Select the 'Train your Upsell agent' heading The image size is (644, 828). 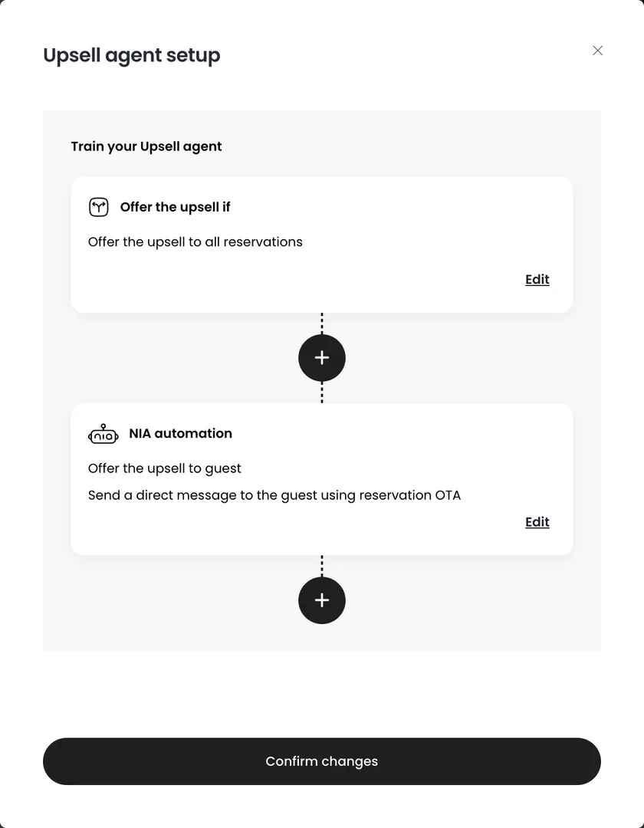point(146,146)
